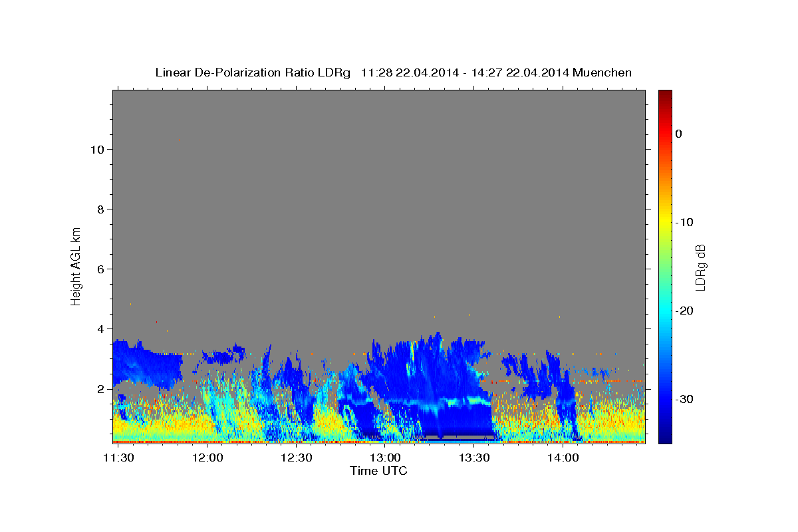Click the height tick label '10'
Viewport: 798px width, 532px height.
click(97, 149)
